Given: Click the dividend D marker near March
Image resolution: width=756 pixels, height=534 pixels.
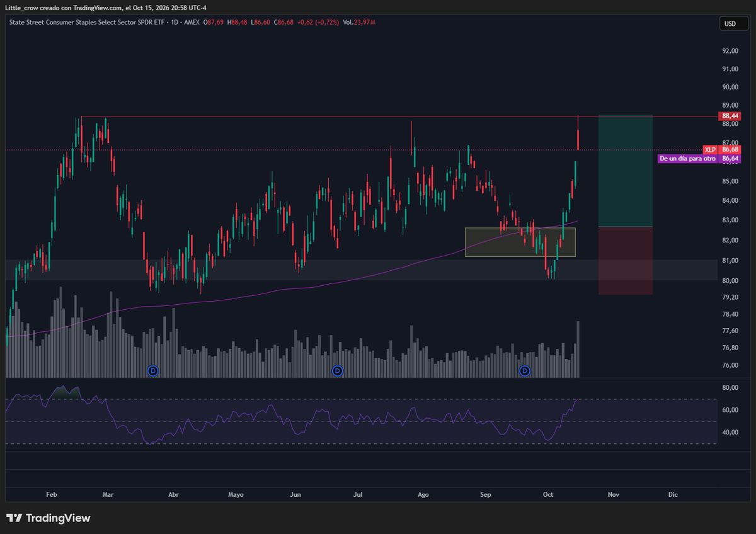Looking at the screenshot, I should coord(152,371).
